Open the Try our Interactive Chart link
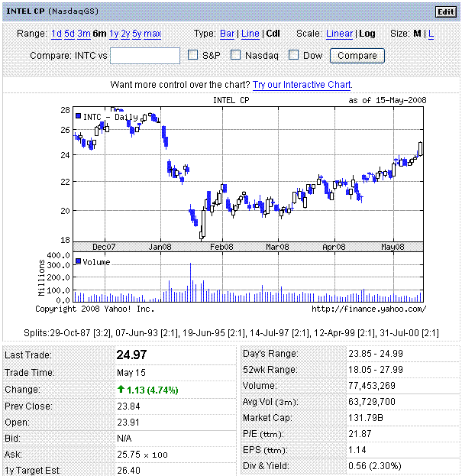Viewport: 462px width, 476px height. coord(302,85)
